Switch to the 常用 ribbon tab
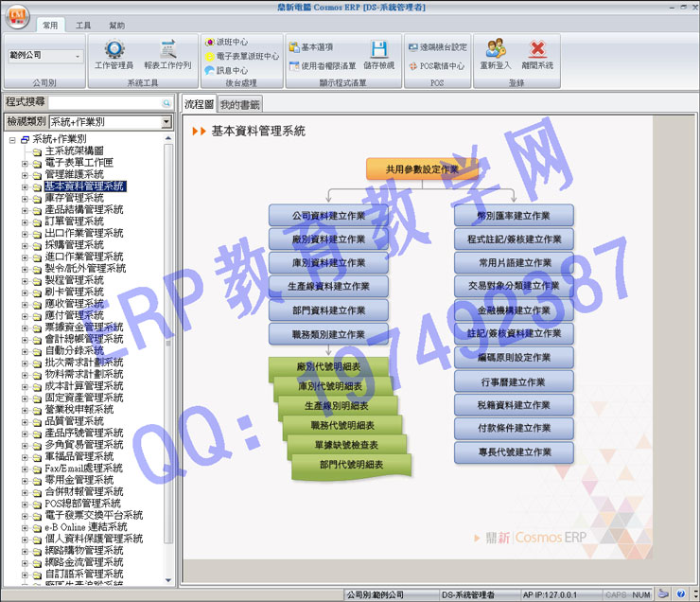Viewport: 700px width, 602px height. tap(50, 26)
